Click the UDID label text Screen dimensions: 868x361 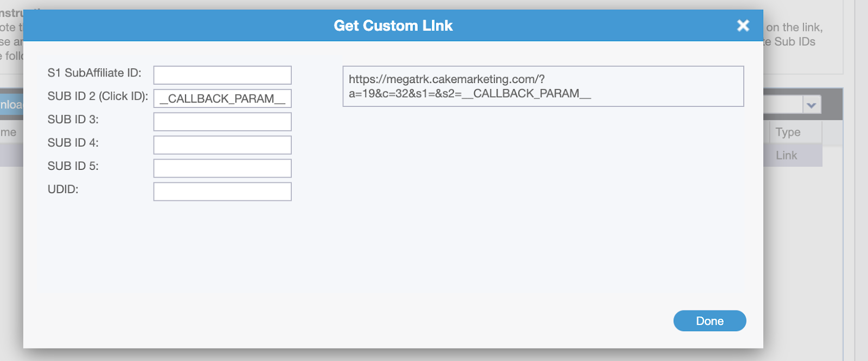pyautogui.click(x=63, y=189)
